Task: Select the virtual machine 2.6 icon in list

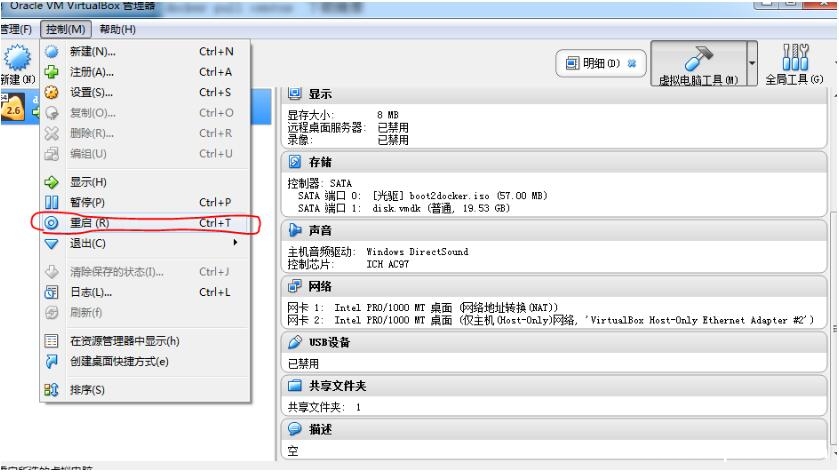Action: point(13,108)
